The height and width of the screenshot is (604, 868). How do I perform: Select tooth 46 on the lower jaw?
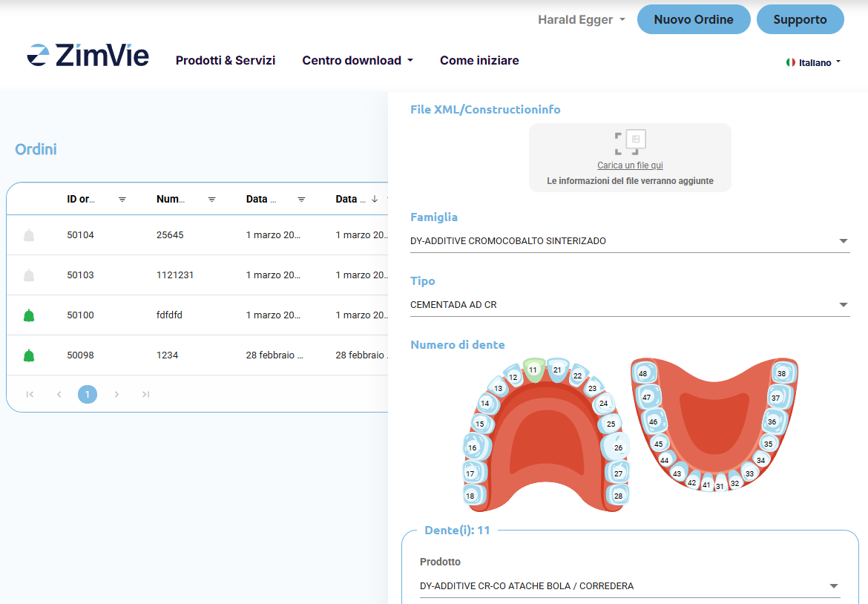653,421
